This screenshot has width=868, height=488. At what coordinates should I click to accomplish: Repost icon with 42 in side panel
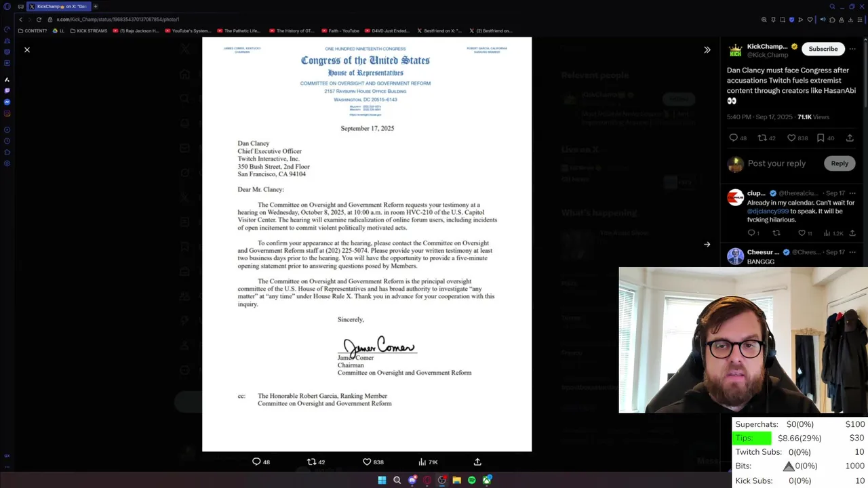click(762, 138)
